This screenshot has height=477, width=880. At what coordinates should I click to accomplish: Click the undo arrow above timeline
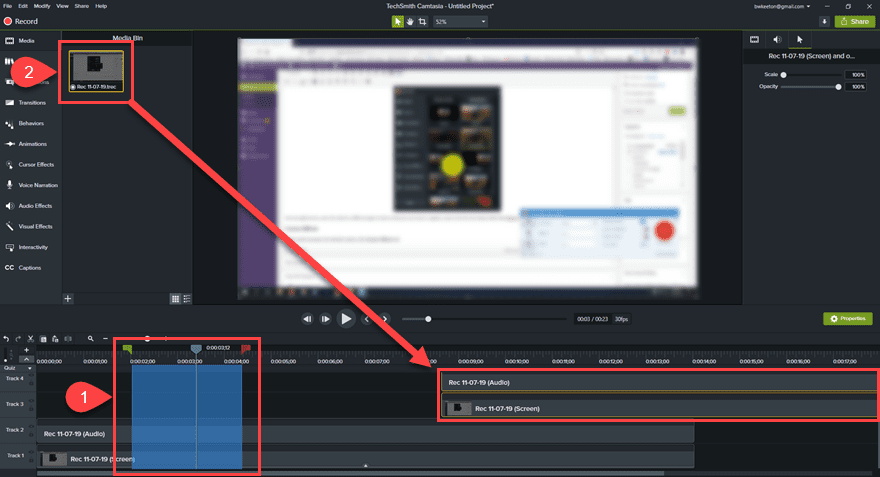6,339
